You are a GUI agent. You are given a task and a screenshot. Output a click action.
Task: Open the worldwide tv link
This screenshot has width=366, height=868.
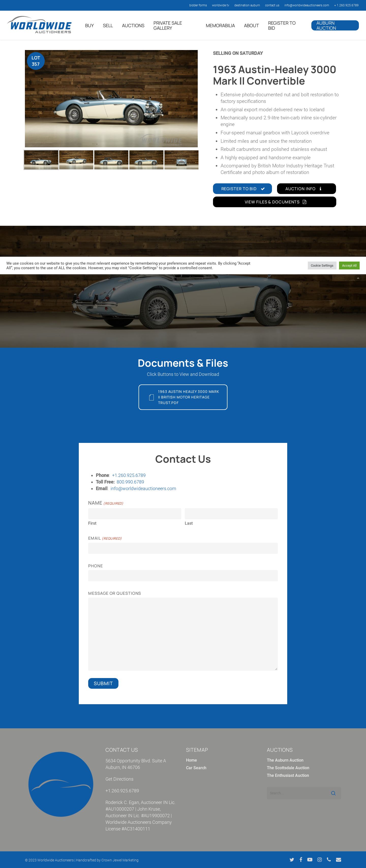point(220,5)
